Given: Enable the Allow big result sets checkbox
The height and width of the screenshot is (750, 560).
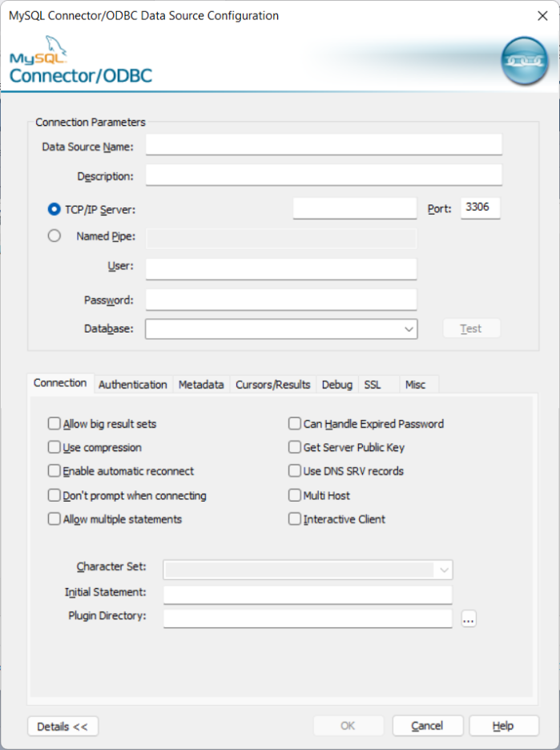Looking at the screenshot, I should [x=54, y=423].
